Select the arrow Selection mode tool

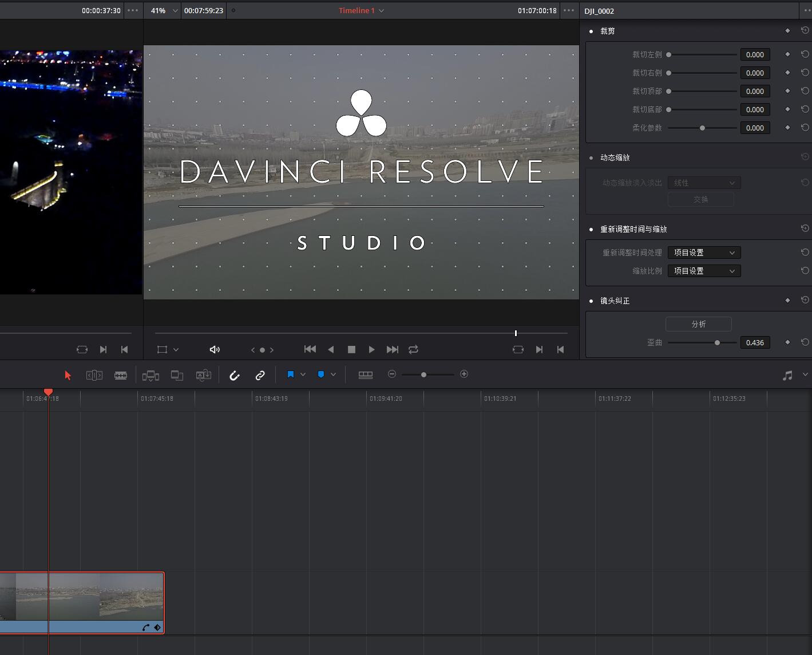[68, 375]
